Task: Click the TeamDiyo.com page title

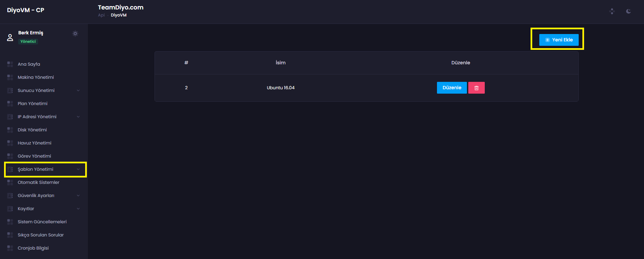Action: (121, 7)
